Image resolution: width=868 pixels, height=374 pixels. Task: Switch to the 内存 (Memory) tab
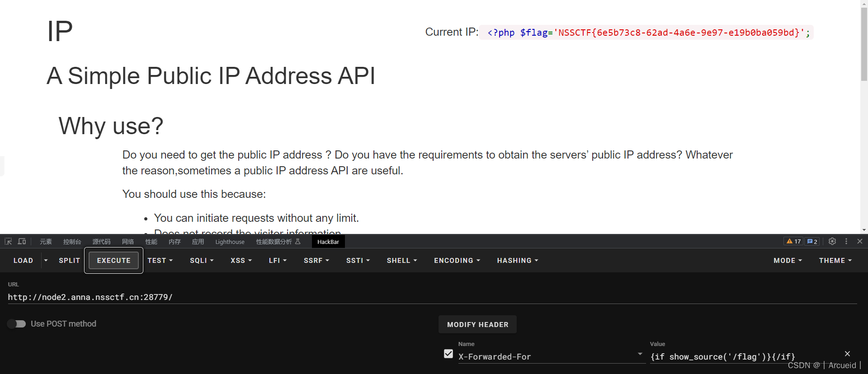click(175, 242)
